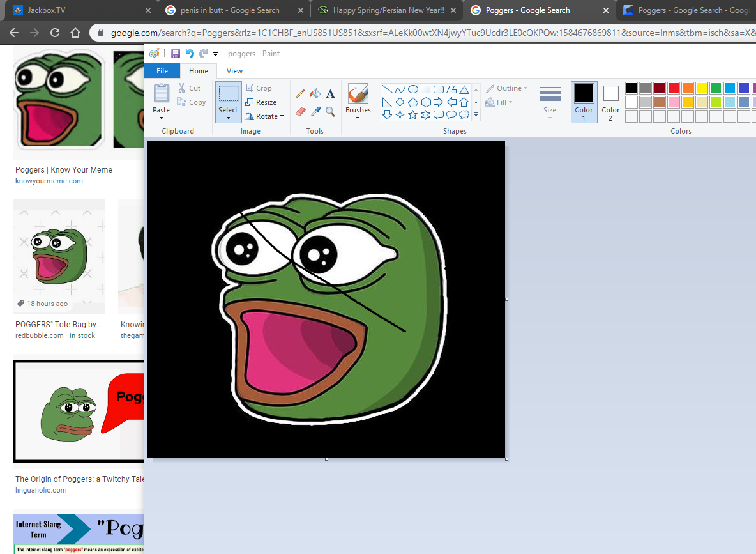Choose the Down arrow shape
The width and height of the screenshot is (756, 554).
point(387,114)
